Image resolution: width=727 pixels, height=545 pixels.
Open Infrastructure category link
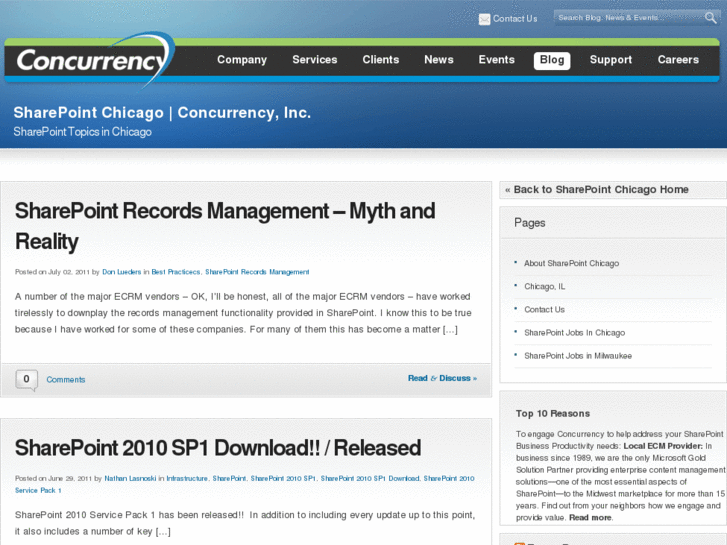[187, 479]
